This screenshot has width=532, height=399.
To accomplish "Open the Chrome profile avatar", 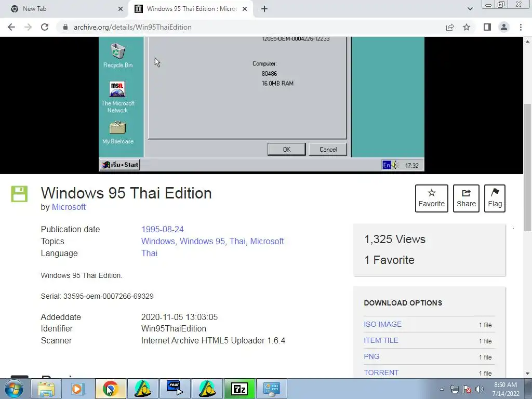I will click(504, 27).
